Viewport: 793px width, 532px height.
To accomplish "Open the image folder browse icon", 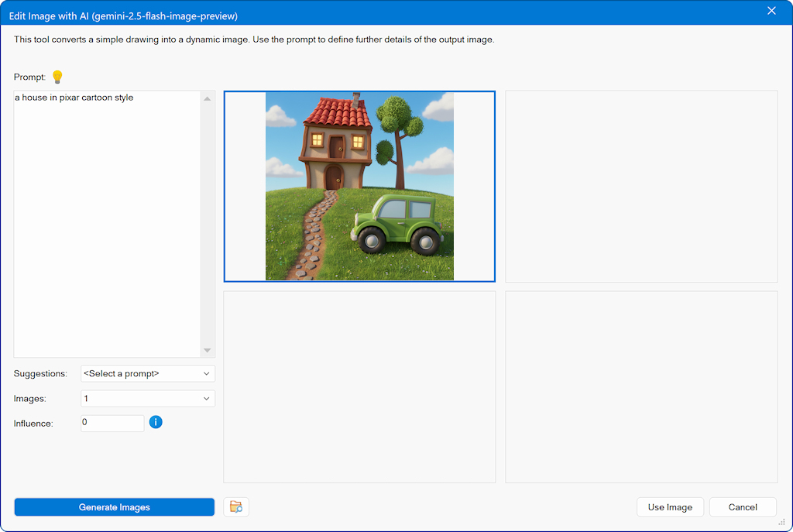I will tap(236, 506).
